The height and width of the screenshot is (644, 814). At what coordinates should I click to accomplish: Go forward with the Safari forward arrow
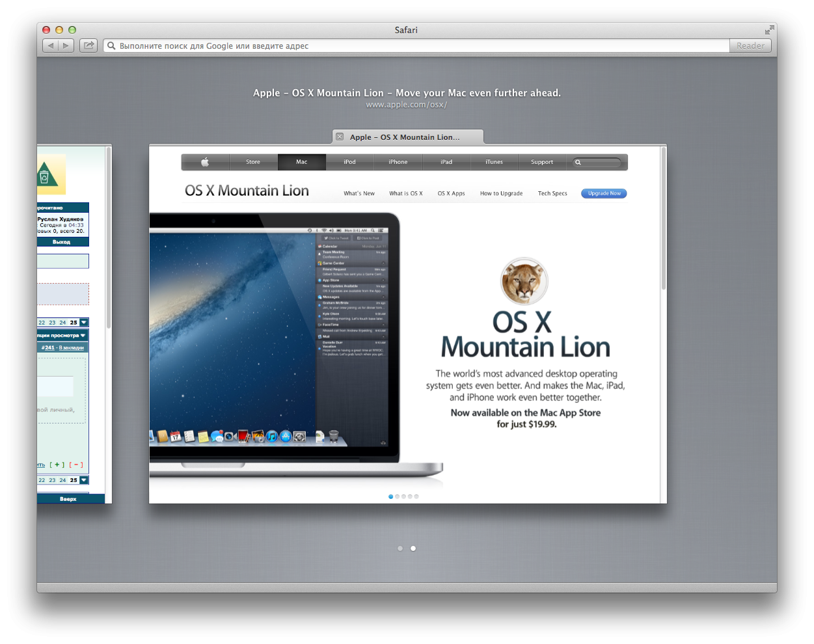(65, 46)
